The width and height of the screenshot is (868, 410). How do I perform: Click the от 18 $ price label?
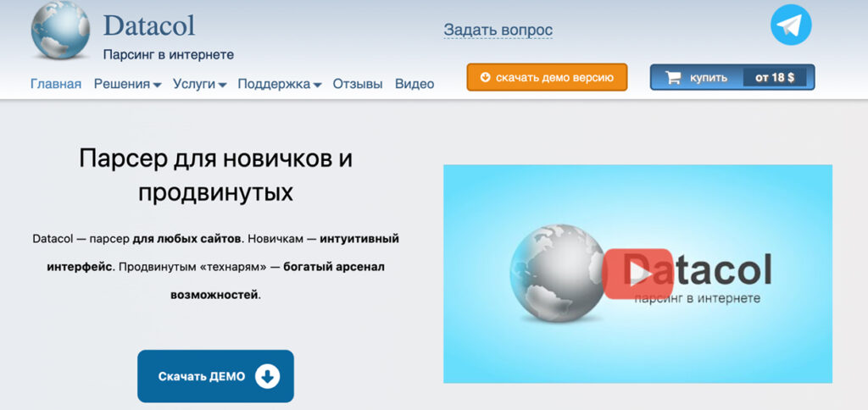(x=775, y=77)
